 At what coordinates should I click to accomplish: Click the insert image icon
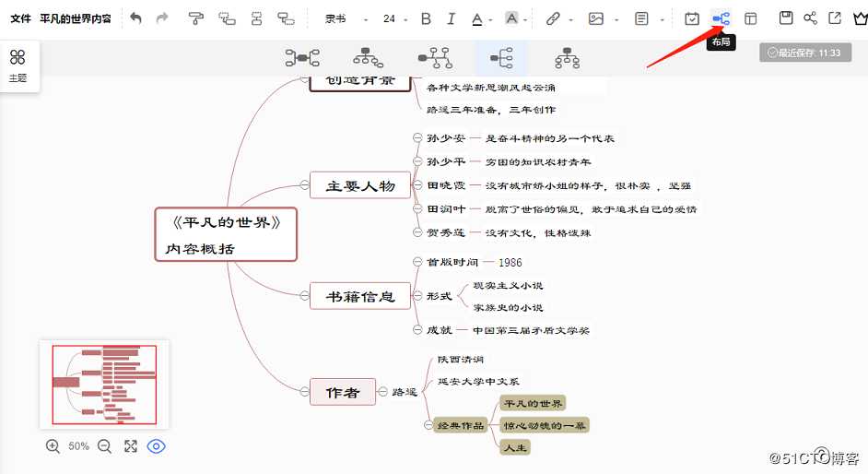tap(595, 18)
